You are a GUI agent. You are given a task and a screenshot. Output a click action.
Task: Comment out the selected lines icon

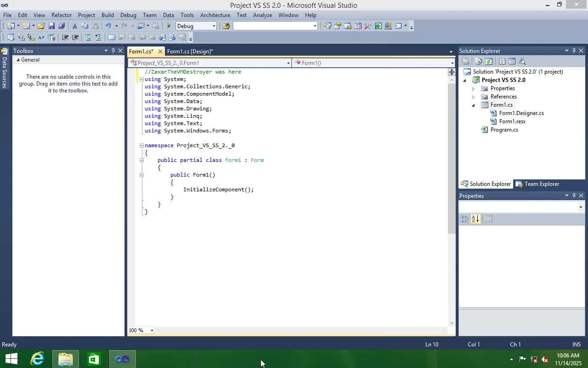point(88,37)
